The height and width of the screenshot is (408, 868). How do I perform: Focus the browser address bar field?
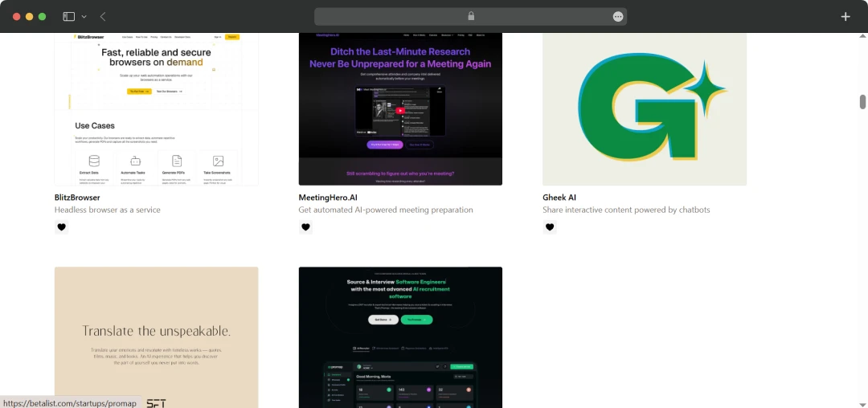tap(470, 17)
